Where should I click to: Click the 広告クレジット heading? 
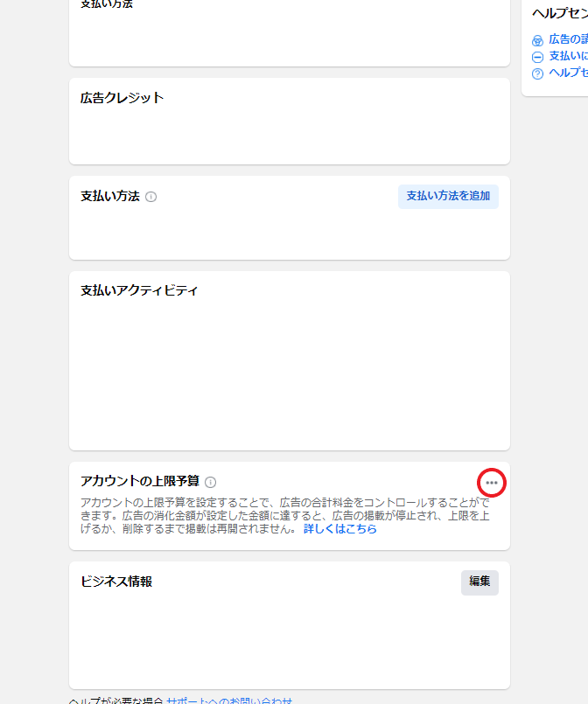pos(122,98)
